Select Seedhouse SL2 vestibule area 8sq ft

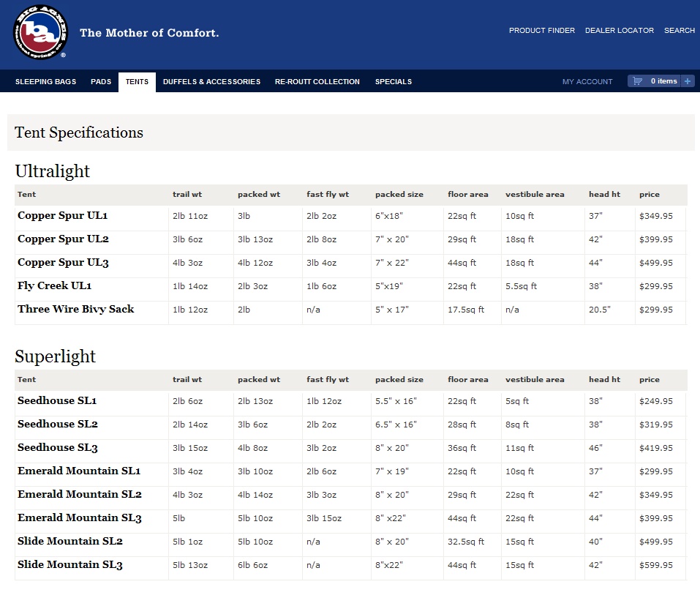coord(517,425)
